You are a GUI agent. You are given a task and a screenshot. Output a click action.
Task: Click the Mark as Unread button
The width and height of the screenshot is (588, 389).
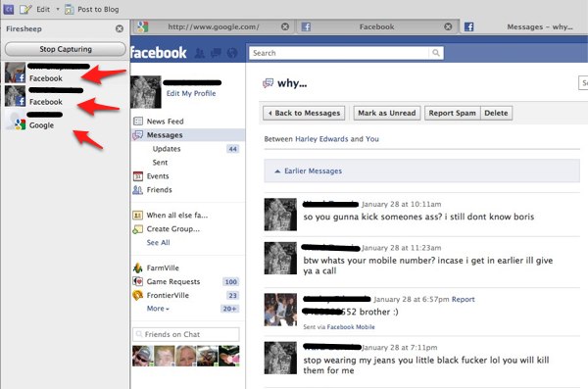click(387, 113)
